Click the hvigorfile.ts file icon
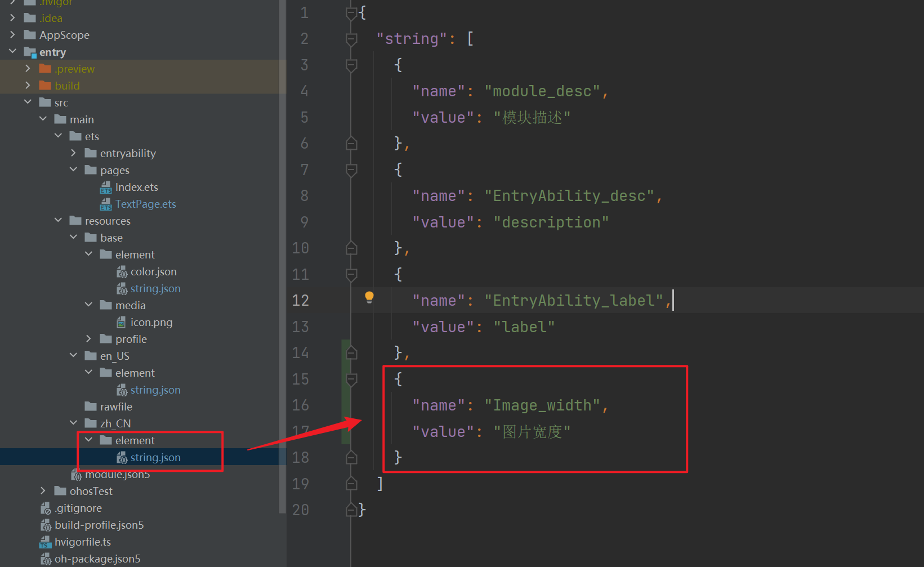Screen dimensions: 924x567 (45, 542)
